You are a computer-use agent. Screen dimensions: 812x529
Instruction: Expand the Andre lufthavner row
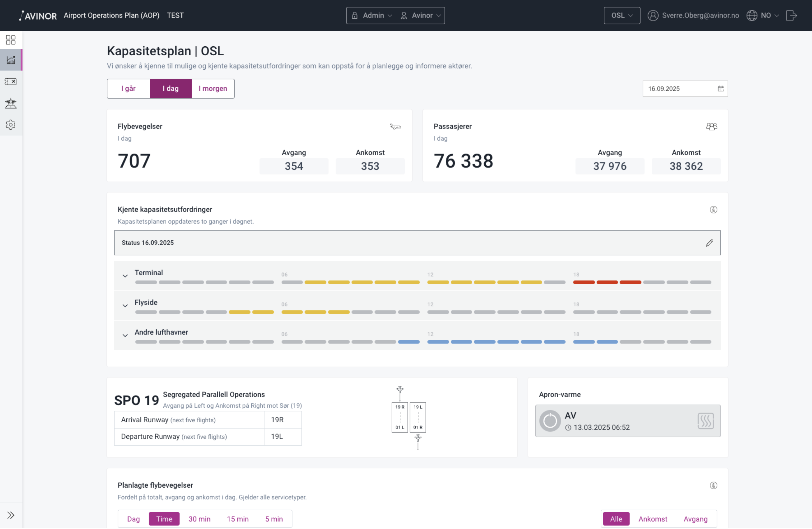pos(125,335)
